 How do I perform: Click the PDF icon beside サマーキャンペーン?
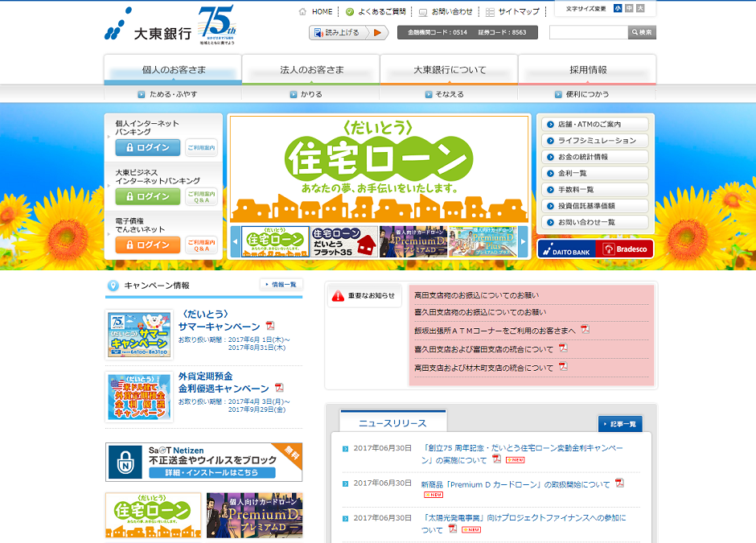270,326
